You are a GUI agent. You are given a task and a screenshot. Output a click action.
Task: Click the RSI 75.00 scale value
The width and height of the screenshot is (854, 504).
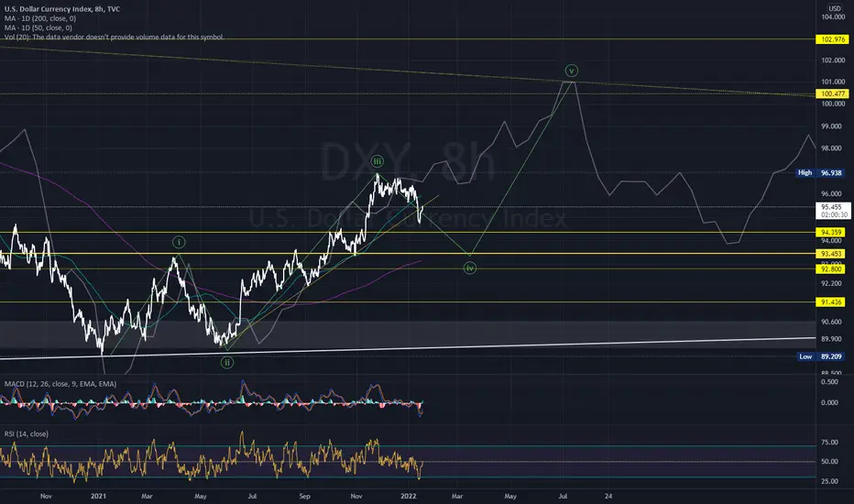tap(829, 443)
